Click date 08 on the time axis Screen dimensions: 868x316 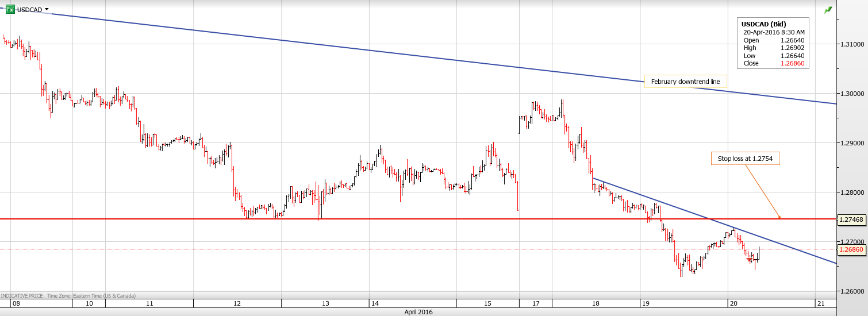[x=16, y=303]
